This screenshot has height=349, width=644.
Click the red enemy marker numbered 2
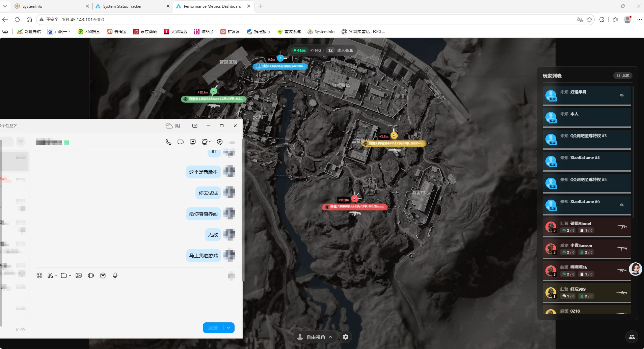point(354,199)
